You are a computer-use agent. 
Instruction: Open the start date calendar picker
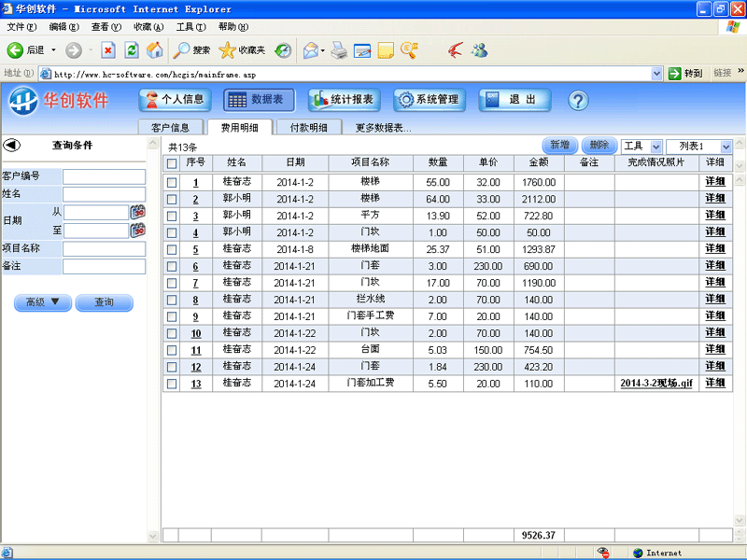(138, 212)
